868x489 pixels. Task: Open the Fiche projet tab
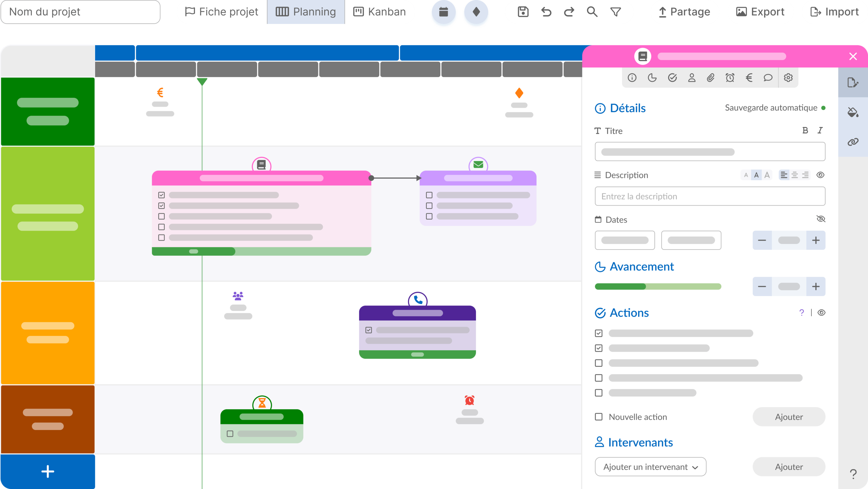222,12
